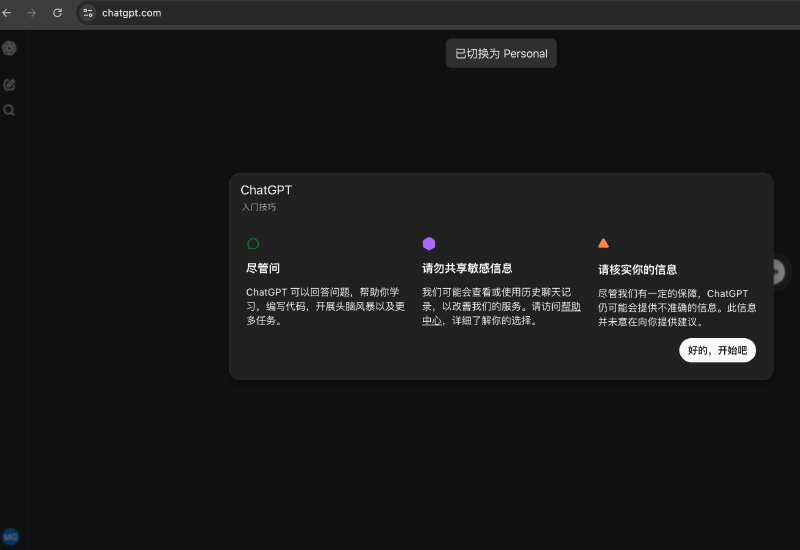Open chat search using the magnifier icon
The height and width of the screenshot is (550, 800).
(9, 110)
